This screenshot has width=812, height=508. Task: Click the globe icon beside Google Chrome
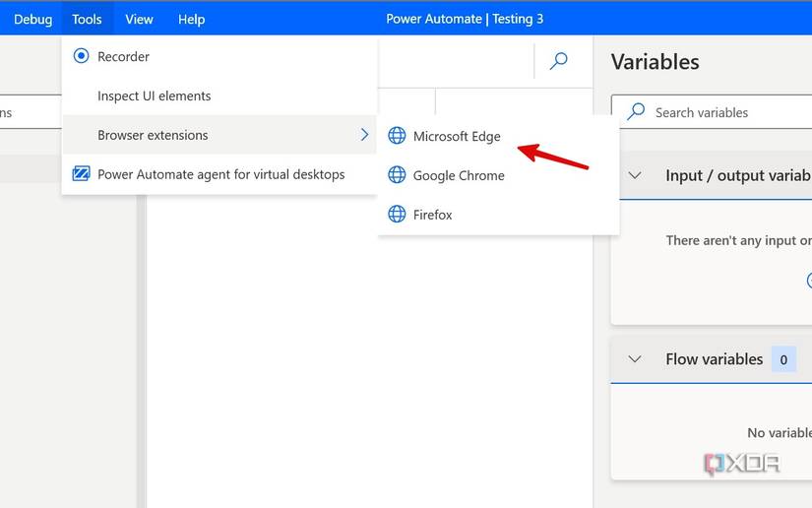398,174
